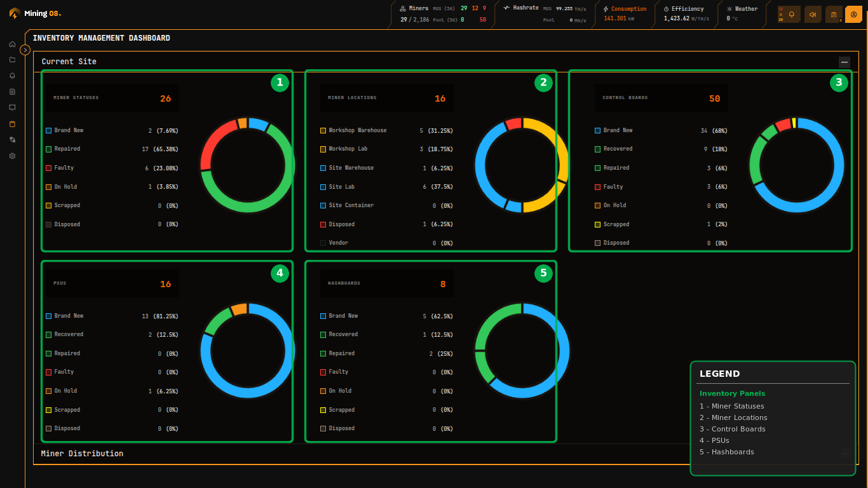Collapse the Current Site section
The image size is (868, 488).
click(844, 62)
